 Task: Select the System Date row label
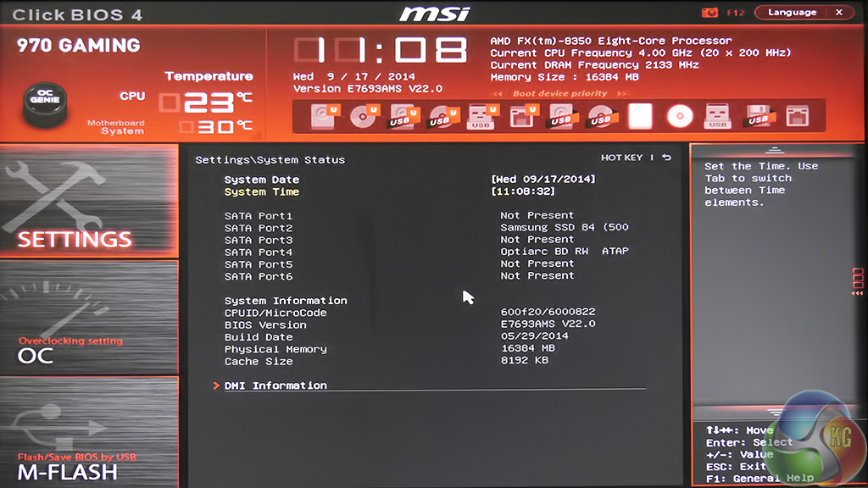261,180
